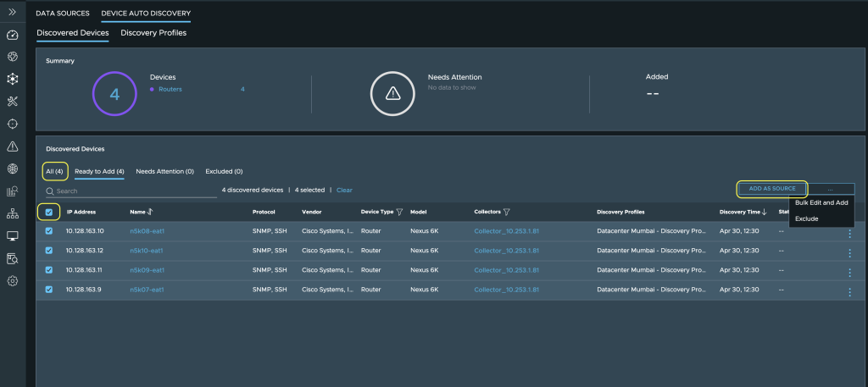Select Exclude from the dropdown menu
868x387 pixels.
click(x=806, y=218)
